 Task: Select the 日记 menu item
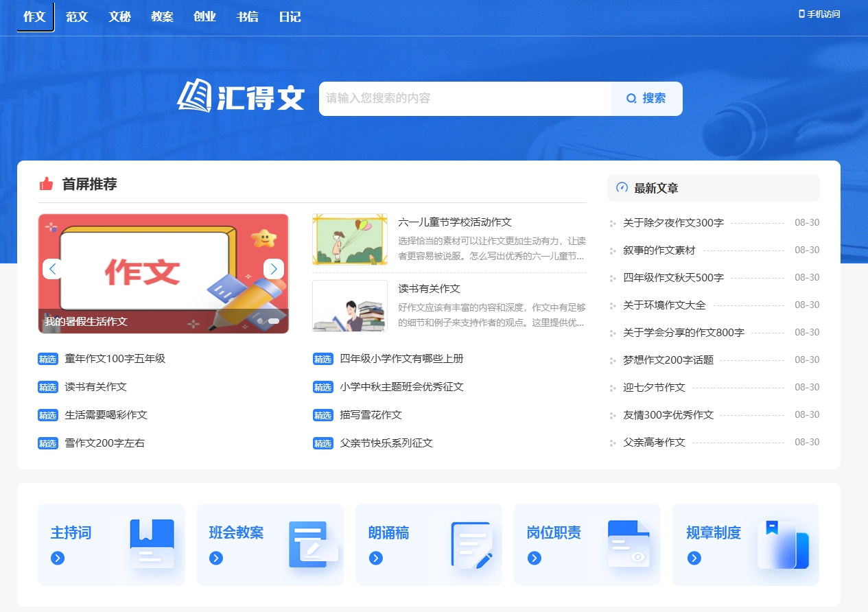coord(290,16)
